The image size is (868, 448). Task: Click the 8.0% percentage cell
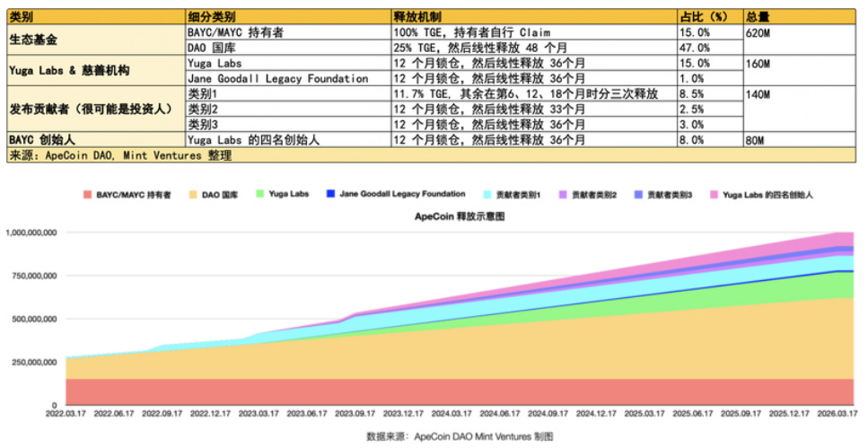pyautogui.click(x=710, y=139)
